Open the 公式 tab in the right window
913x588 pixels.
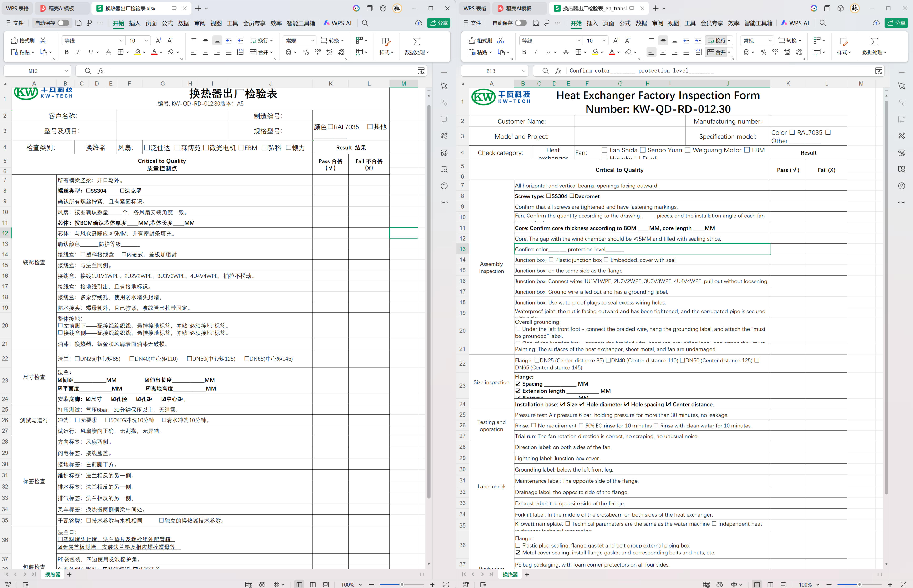pos(625,23)
